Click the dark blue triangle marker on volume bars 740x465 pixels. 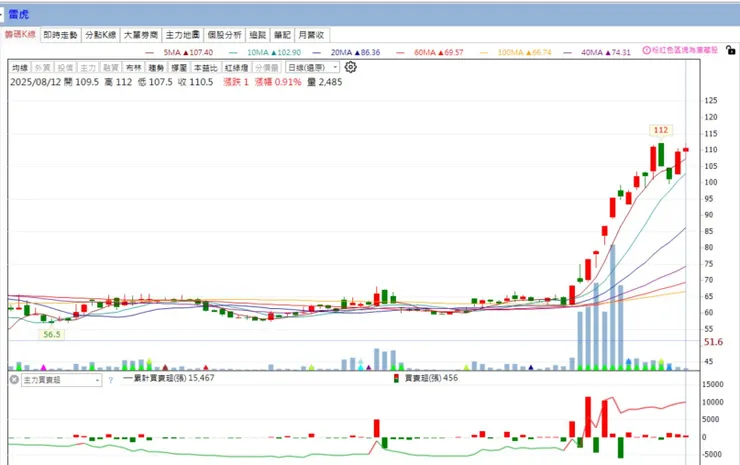click(531, 367)
